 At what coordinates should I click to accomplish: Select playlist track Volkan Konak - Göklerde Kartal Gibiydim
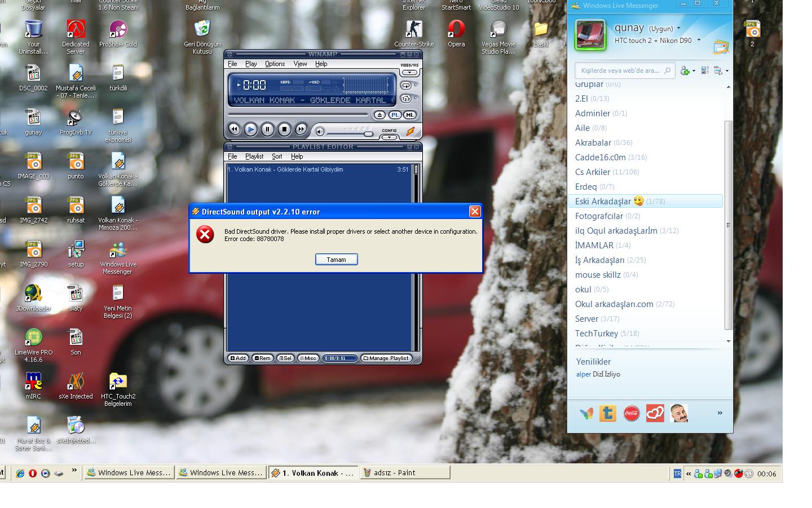click(x=318, y=169)
